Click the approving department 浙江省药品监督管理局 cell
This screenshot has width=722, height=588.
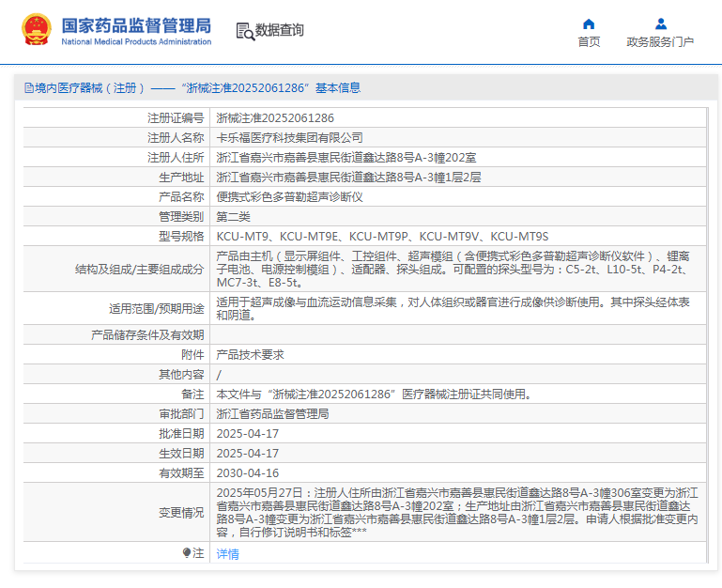tap(272, 414)
